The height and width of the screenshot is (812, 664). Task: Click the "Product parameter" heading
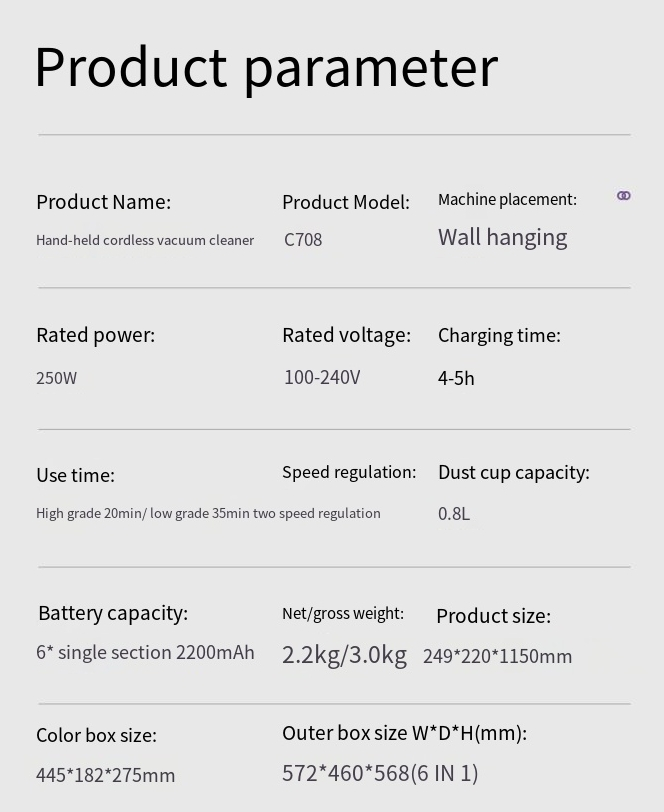(x=266, y=67)
